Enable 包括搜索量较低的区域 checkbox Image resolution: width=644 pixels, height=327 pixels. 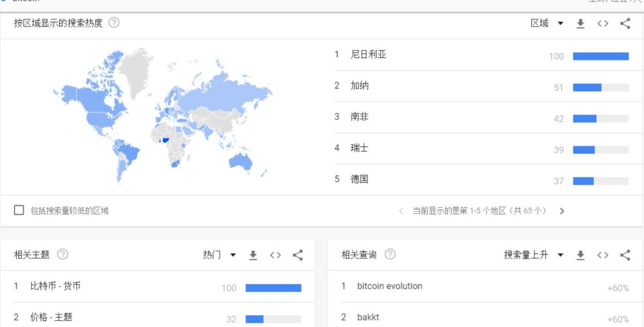pyautogui.click(x=19, y=210)
